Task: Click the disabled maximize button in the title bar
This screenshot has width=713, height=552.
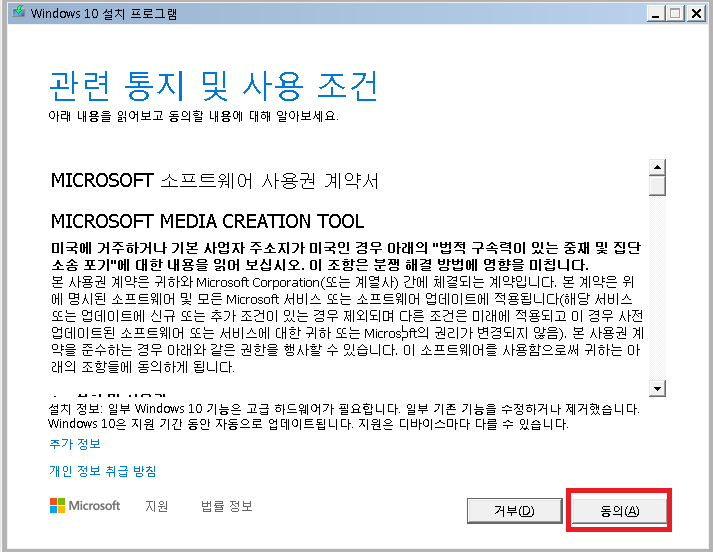Action: (x=675, y=14)
